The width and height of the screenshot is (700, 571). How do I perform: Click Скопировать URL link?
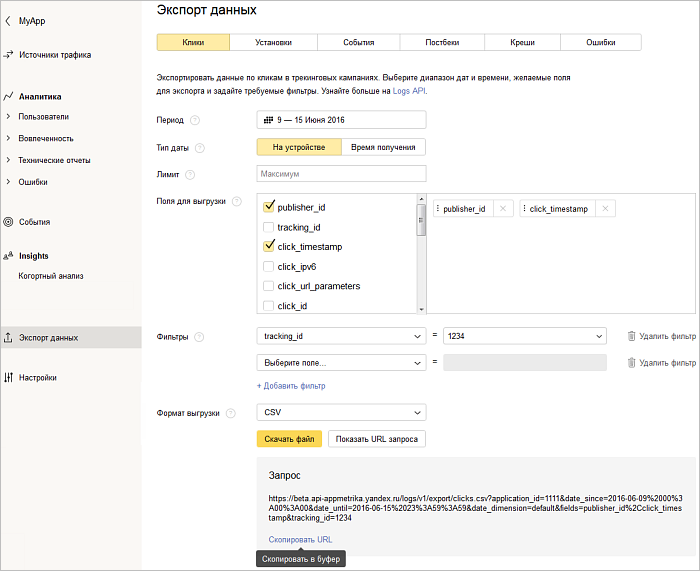point(300,540)
